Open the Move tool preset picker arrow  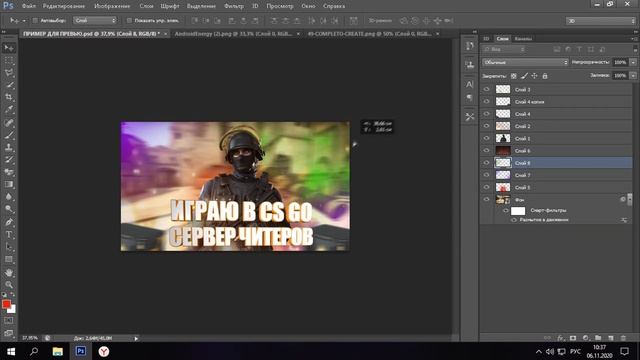[x=24, y=20]
